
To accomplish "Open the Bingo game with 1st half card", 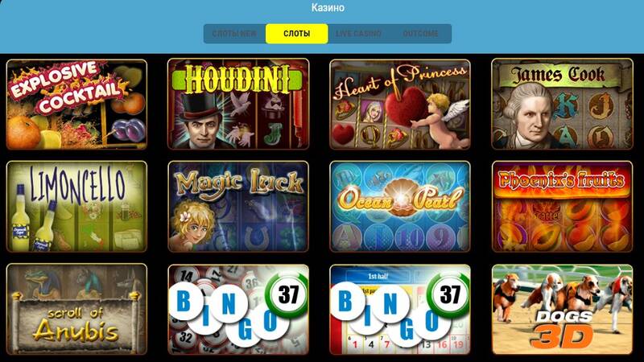I will [x=400, y=309].
